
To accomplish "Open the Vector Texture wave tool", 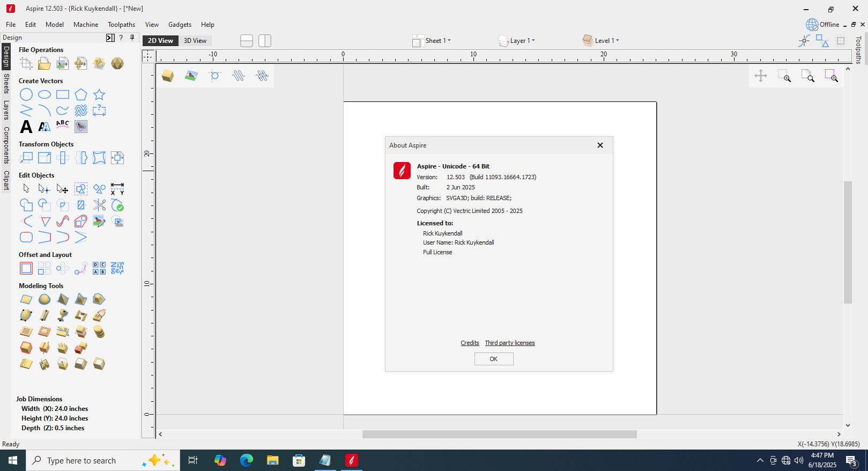I will tap(80, 111).
